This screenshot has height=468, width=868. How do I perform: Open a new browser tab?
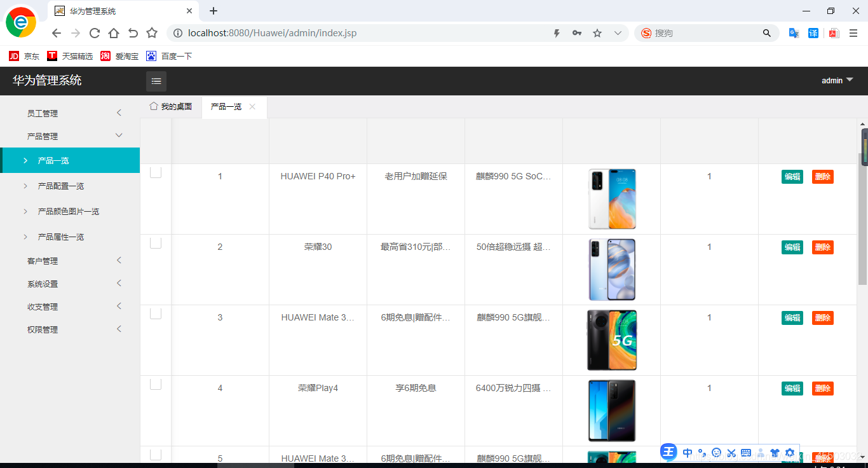click(x=214, y=11)
